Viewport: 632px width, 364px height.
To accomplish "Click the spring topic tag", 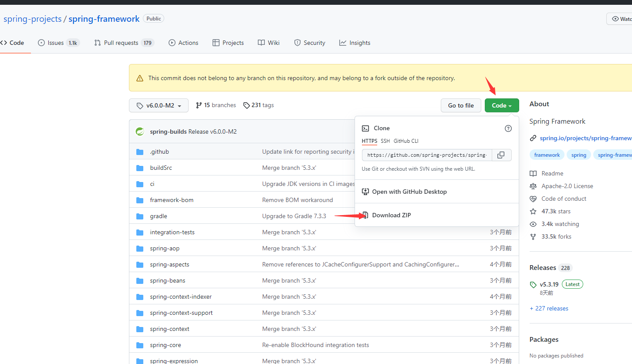I will (579, 155).
